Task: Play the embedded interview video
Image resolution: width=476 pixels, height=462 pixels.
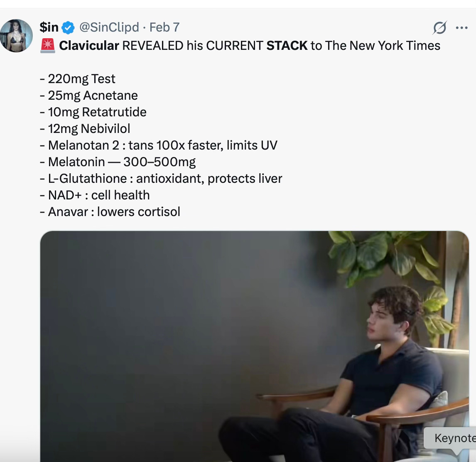Action: click(x=254, y=346)
